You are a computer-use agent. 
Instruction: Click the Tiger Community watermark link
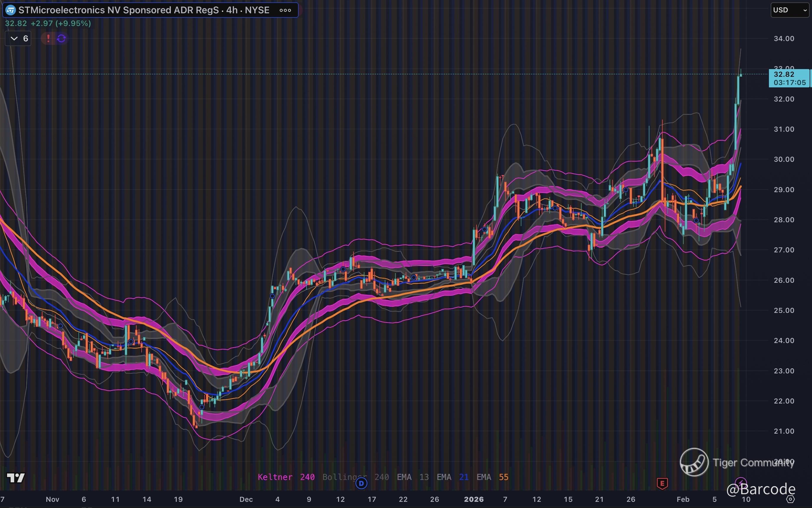click(737, 463)
